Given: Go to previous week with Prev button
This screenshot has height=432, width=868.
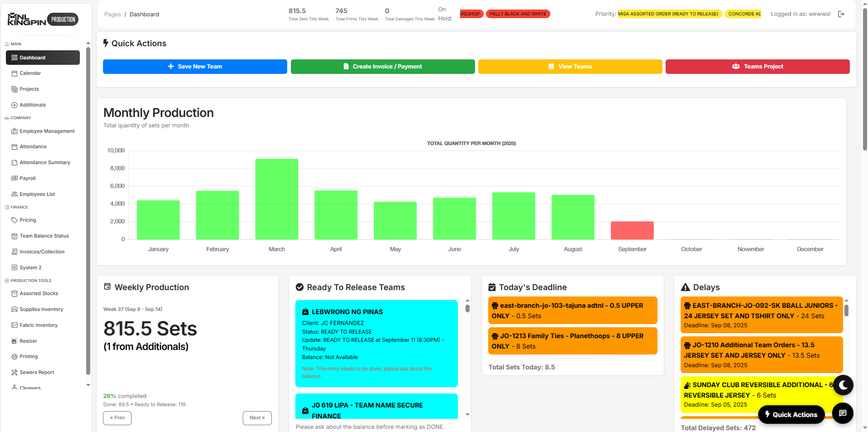Looking at the screenshot, I should [117, 418].
